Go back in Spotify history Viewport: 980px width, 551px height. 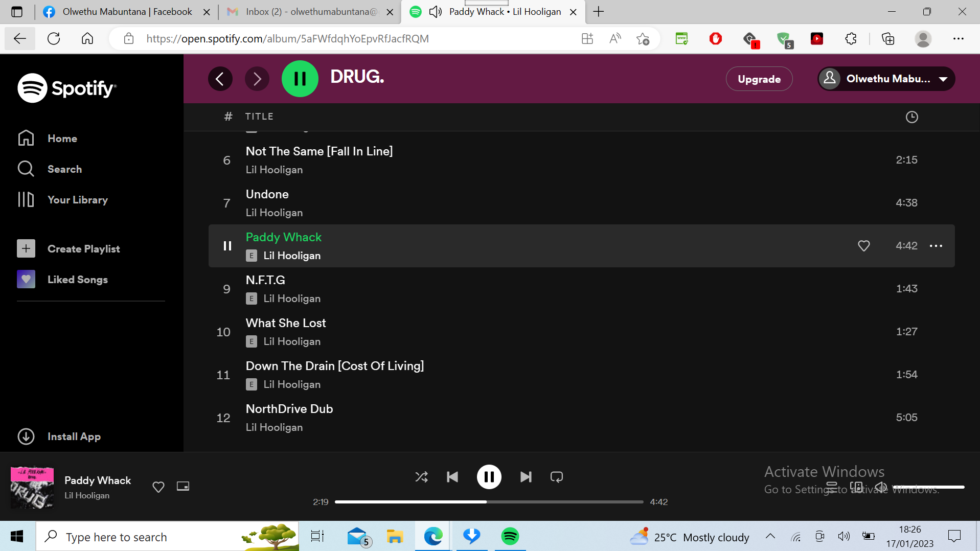pos(220,79)
